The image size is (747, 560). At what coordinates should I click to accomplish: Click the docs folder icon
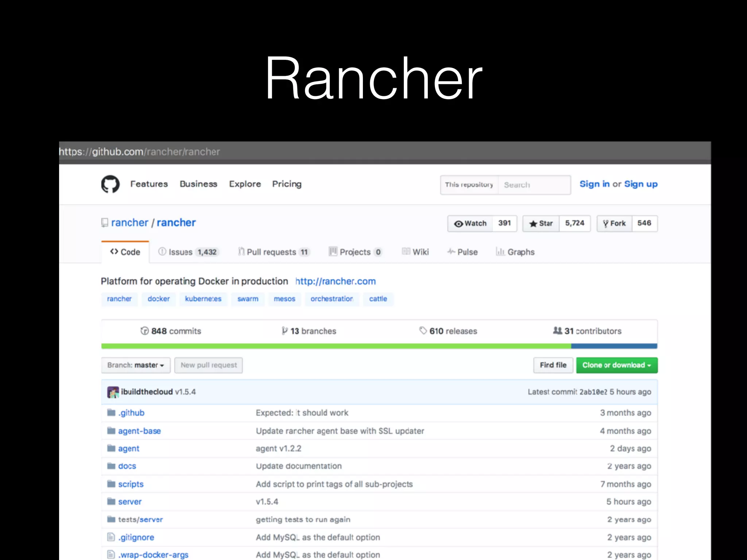pos(111,466)
